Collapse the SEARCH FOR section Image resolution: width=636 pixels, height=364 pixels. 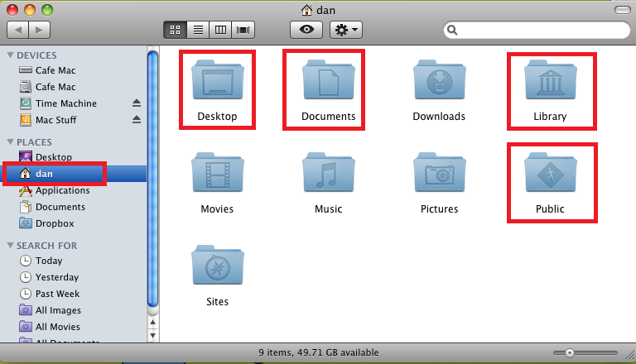point(11,245)
